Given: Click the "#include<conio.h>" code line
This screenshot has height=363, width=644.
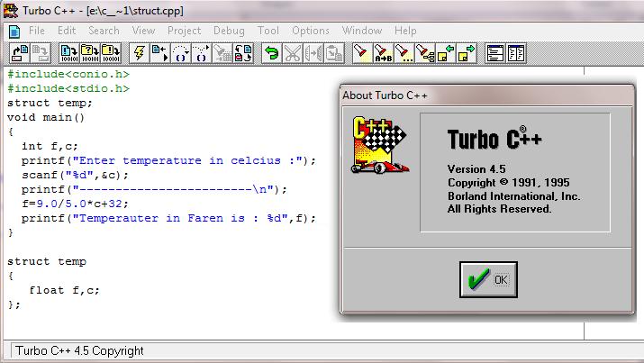Looking at the screenshot, I should tap(68, 75).
